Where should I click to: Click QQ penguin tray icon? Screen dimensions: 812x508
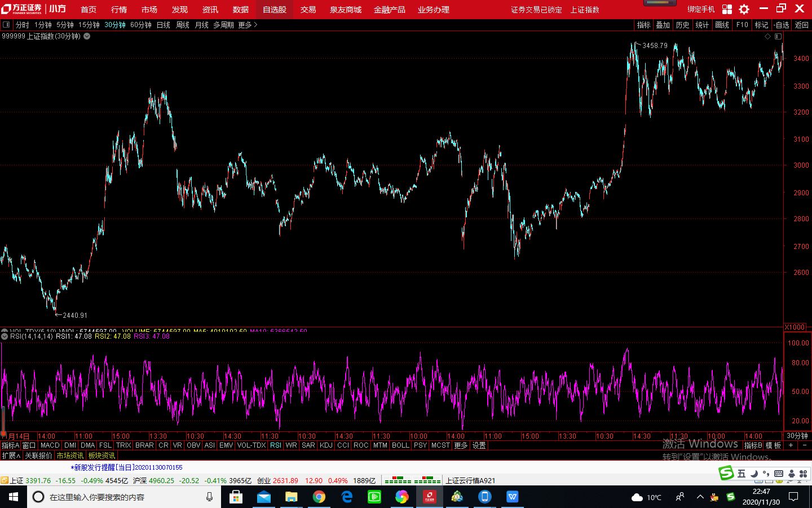pos(715,497)
